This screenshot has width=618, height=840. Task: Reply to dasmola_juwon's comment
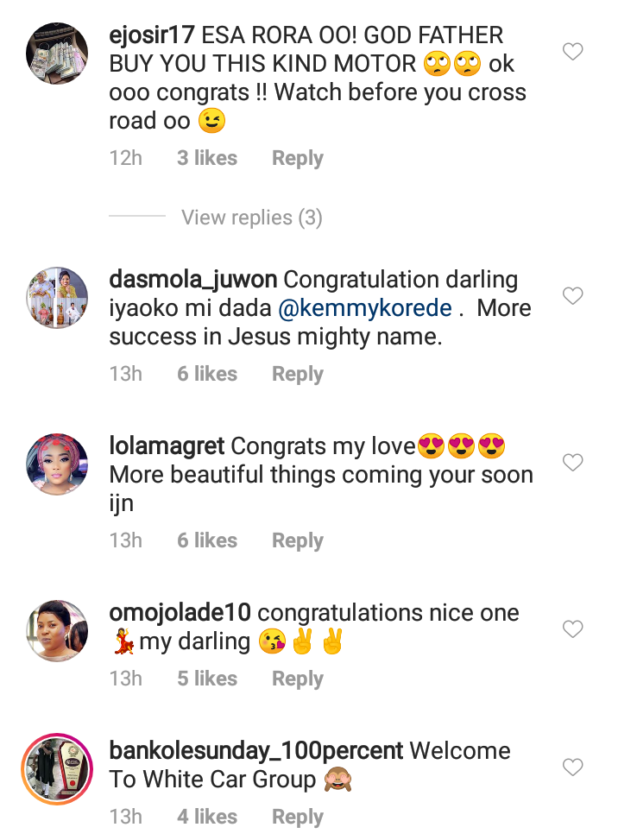point(297,374)
